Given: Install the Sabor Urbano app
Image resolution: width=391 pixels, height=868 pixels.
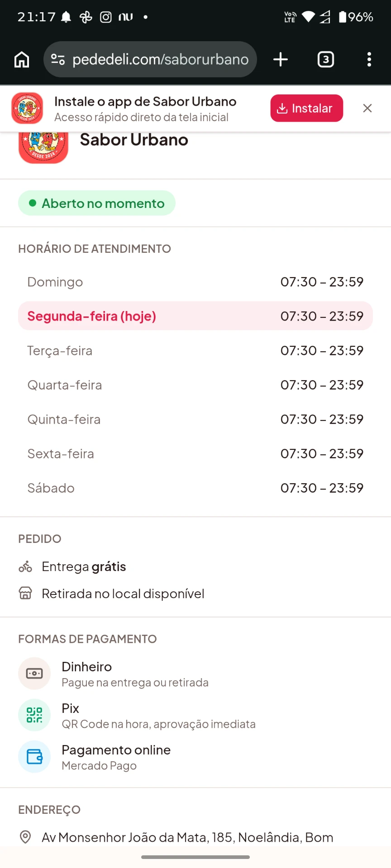Looking at the screenshot, I should coord(307,108).
